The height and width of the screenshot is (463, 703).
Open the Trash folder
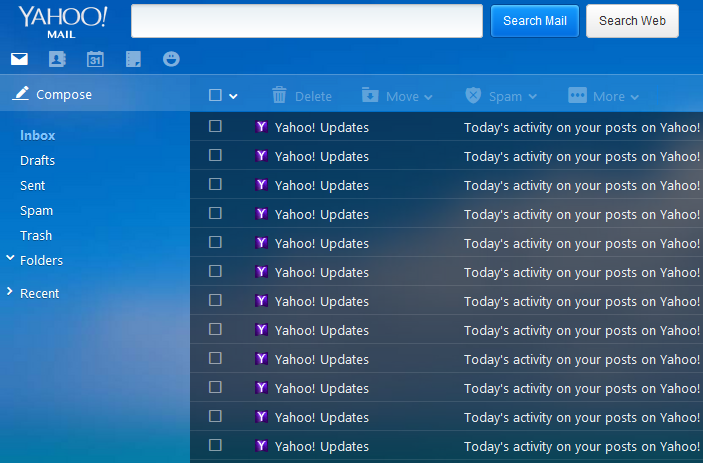click(x=36, y=236)
